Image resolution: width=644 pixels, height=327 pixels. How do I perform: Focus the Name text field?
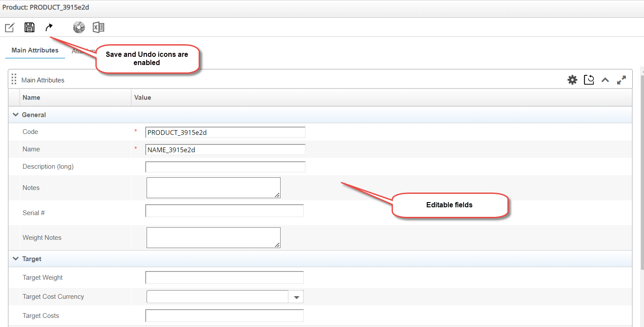[225, 150]
